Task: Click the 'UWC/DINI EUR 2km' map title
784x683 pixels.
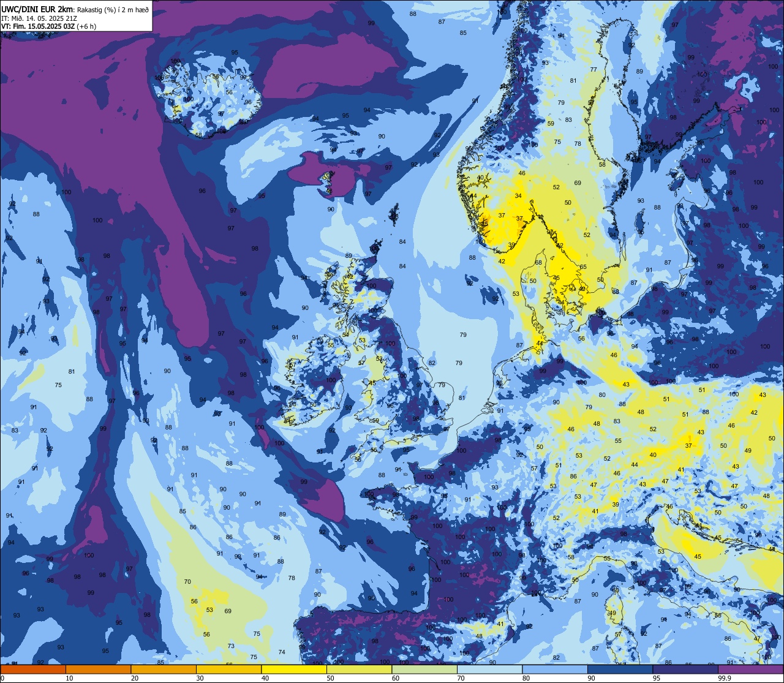Action: (x=37, y=9)
